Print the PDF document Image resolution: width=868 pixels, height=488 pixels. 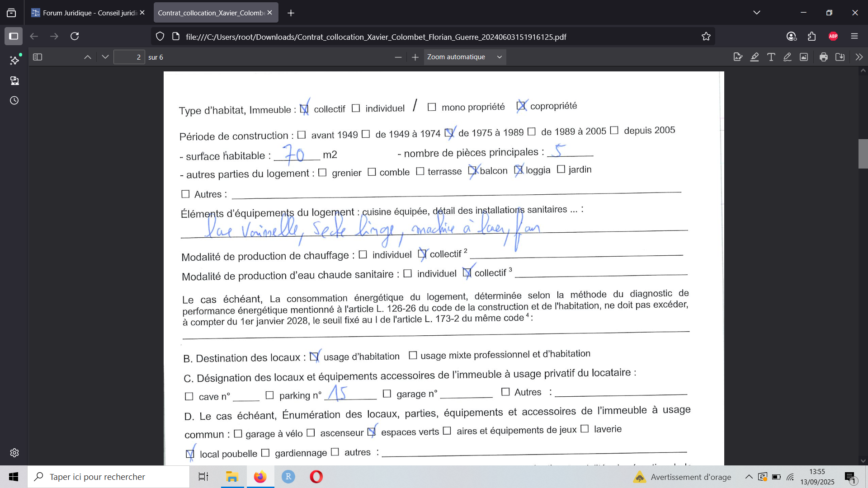tap(824, 57)
